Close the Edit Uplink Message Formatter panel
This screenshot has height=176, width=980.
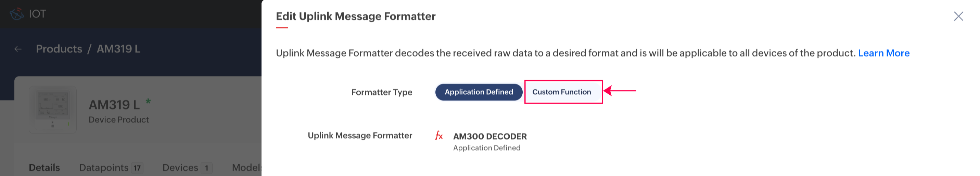pos(958,16)
